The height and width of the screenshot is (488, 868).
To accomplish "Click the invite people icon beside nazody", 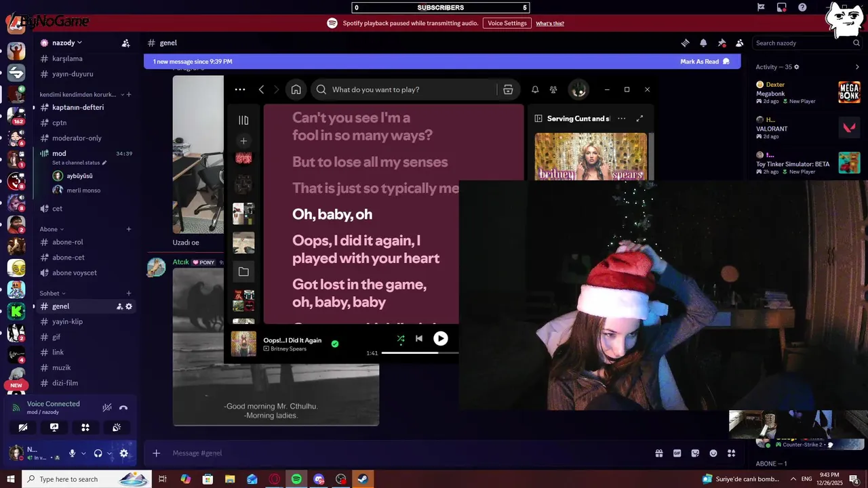I will [125, 43].
